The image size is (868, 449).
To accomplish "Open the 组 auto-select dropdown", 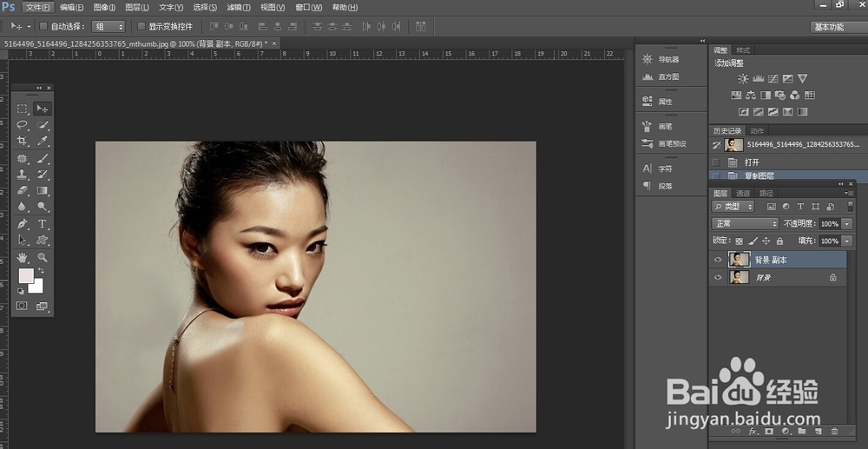I will point(108,27).
